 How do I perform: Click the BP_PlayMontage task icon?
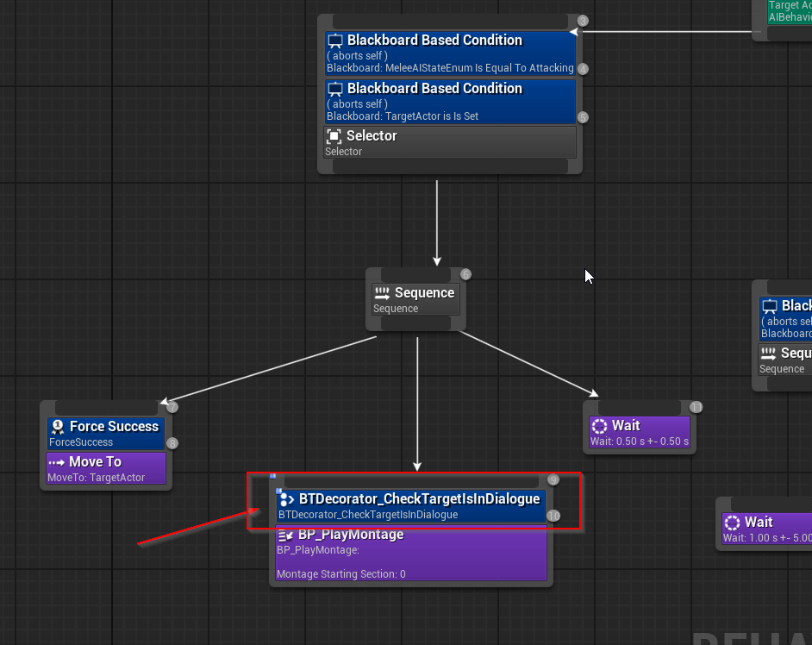pos(285,535)
